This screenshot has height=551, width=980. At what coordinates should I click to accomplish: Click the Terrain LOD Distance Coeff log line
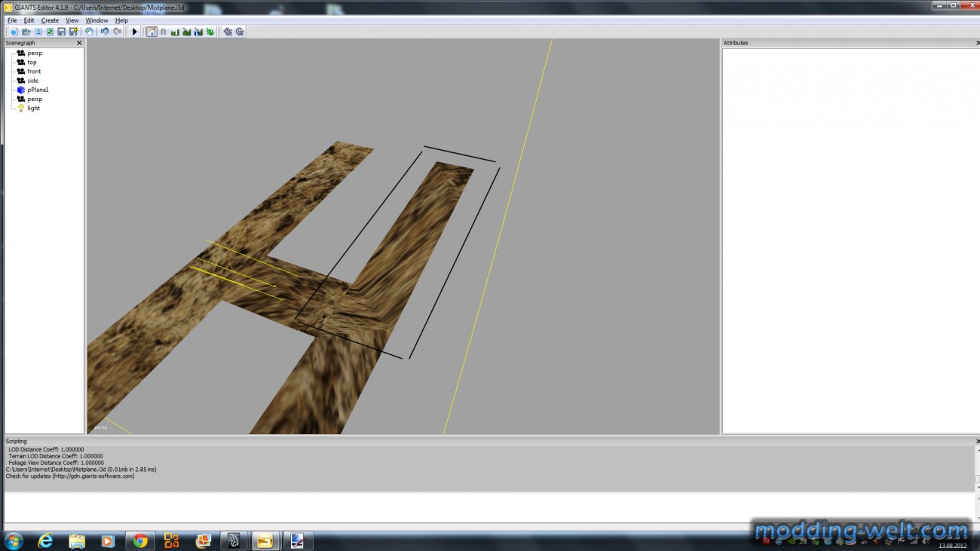[x=56, y=456]
